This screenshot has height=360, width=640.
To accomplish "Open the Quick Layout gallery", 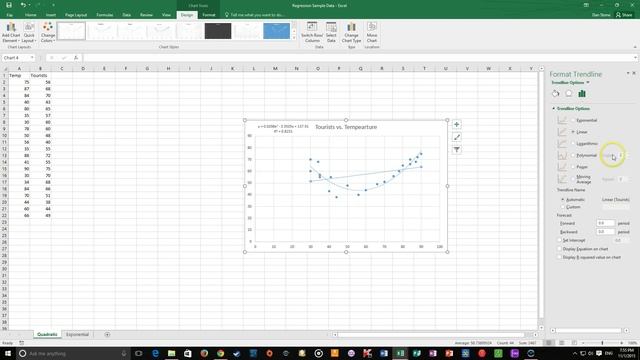I will [29, 32].
